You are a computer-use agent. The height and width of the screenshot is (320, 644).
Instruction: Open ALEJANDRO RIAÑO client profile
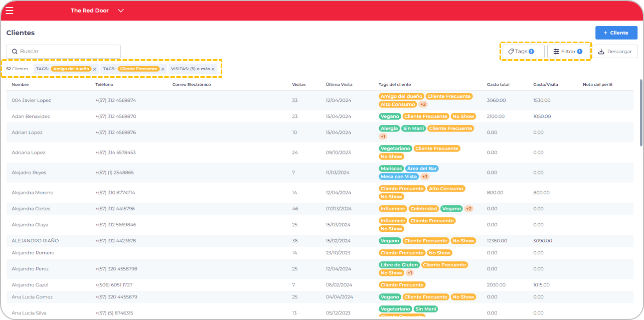tap(35, 241)
